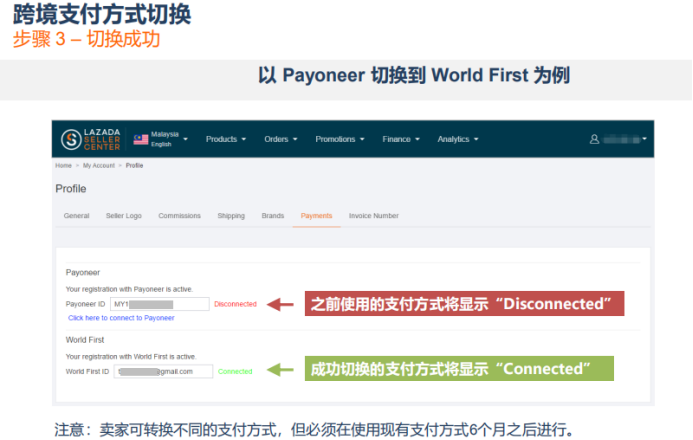Expand the Analytics menu

457,139
